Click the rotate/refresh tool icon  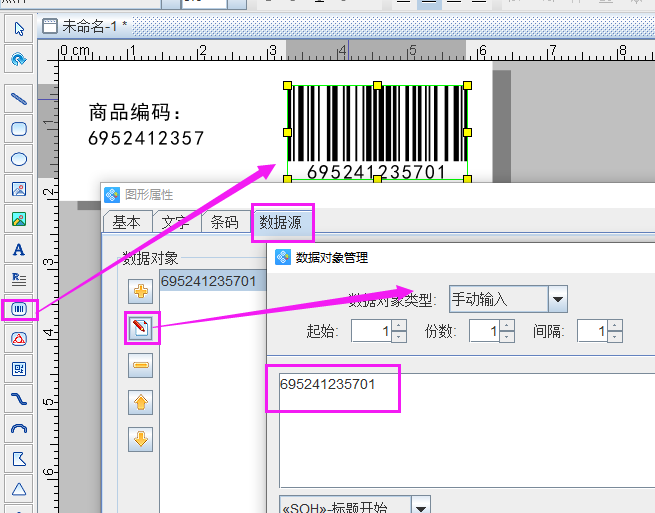19,58
